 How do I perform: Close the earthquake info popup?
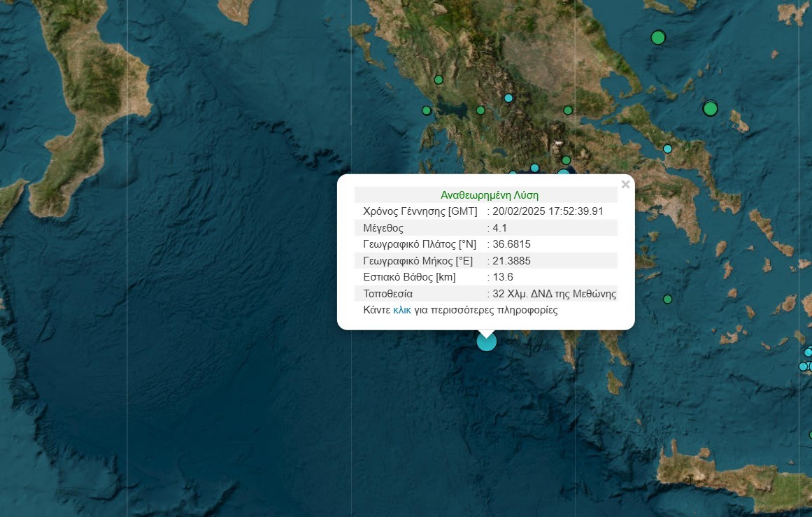tap(625, 185)
